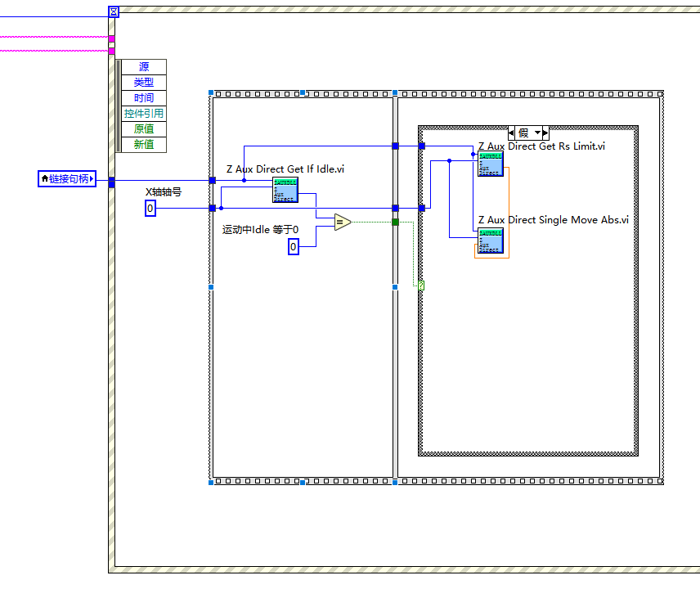The image size is (700, 589).
Task: Click the 运动中Idle 等于0 constant
Action: [x=293, y=246]
